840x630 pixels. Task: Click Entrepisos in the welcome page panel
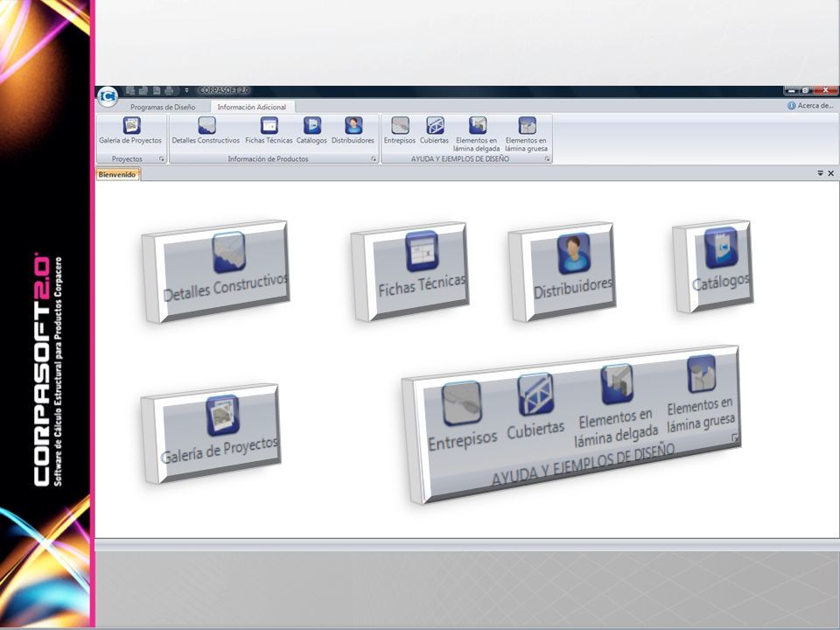click(x=462, y=416)
